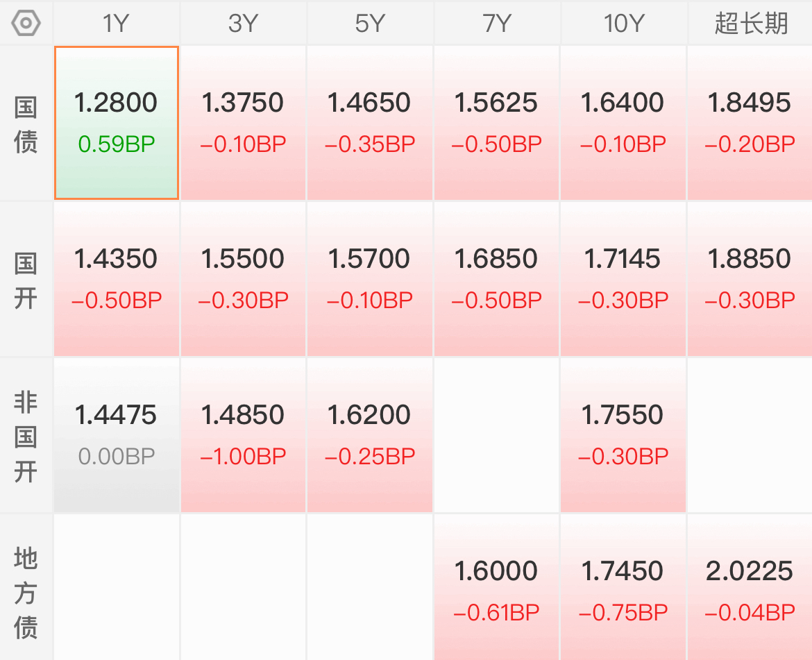The image size is (812, 660).
Task: Click the hexagon settings icon
Action: click(26, 23)
